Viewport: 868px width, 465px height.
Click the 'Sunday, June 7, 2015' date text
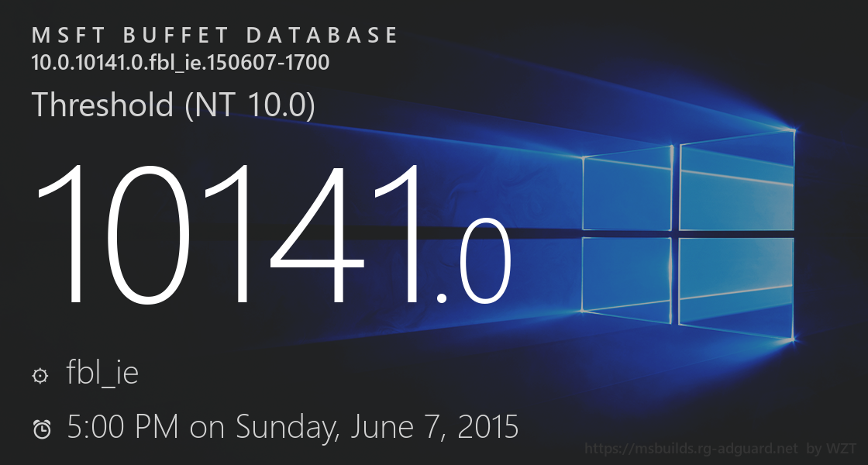(377, 426)
